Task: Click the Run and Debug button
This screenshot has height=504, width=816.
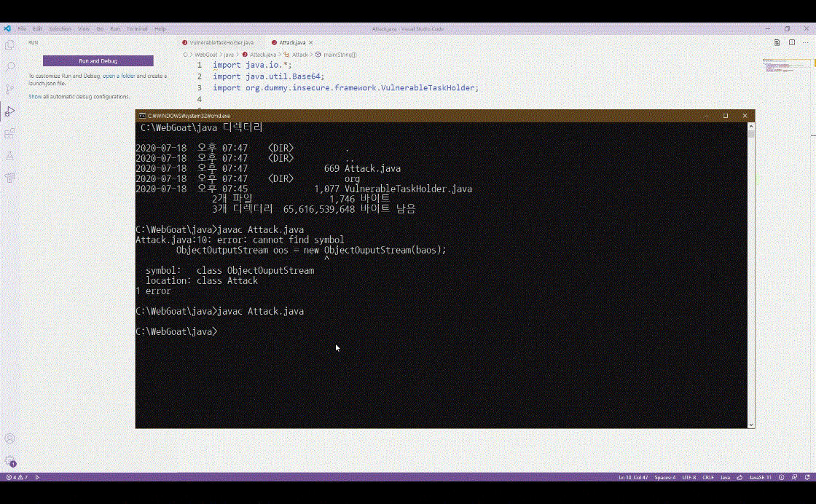Action: [98, 61]
